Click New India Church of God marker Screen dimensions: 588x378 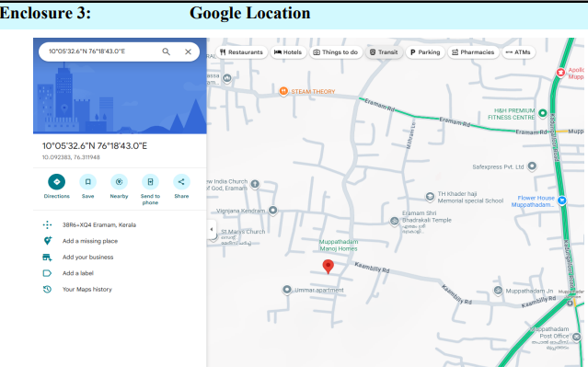pyautogui.click(x=255, y=184)
